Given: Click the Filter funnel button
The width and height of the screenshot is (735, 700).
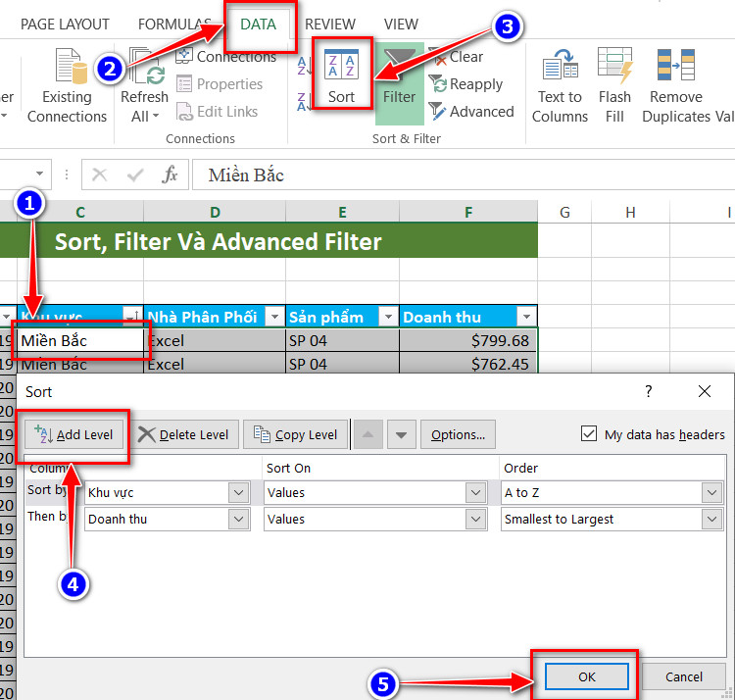Looking at the screenshot, I should (x=400, y=83).
